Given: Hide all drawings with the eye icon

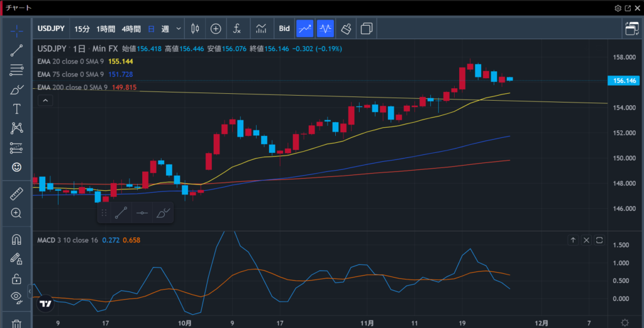Looking at the screenshot, I should (x=16, y=297).
